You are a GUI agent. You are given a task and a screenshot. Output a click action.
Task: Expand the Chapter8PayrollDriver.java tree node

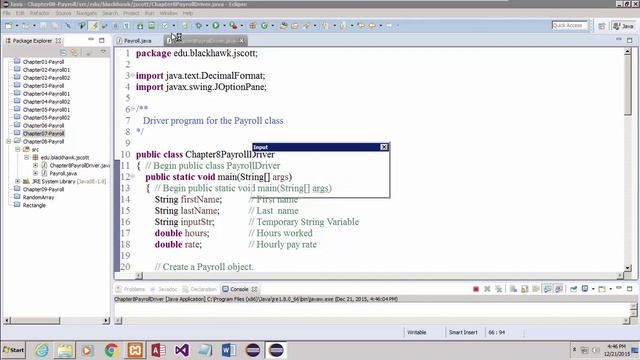click(36, 165)
